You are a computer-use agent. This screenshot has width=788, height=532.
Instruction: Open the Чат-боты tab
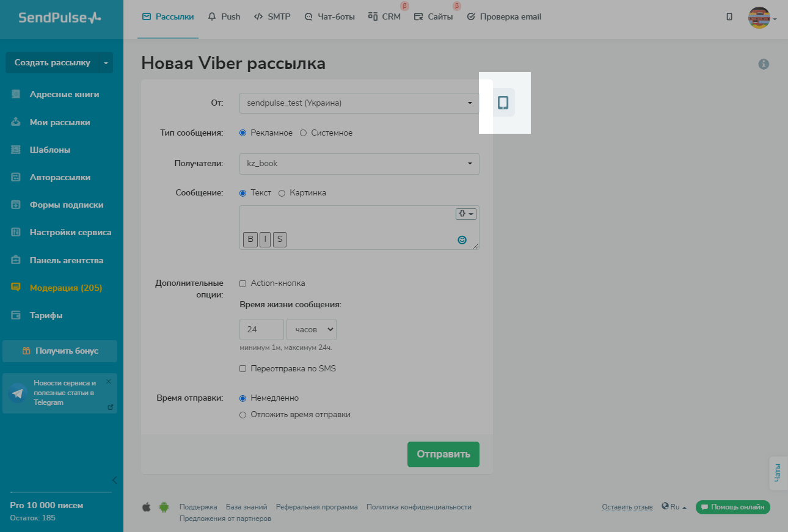coord(329,17)
